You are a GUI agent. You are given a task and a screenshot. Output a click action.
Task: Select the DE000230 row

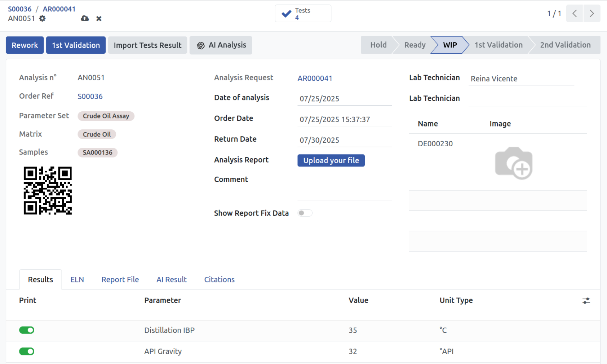498,162
